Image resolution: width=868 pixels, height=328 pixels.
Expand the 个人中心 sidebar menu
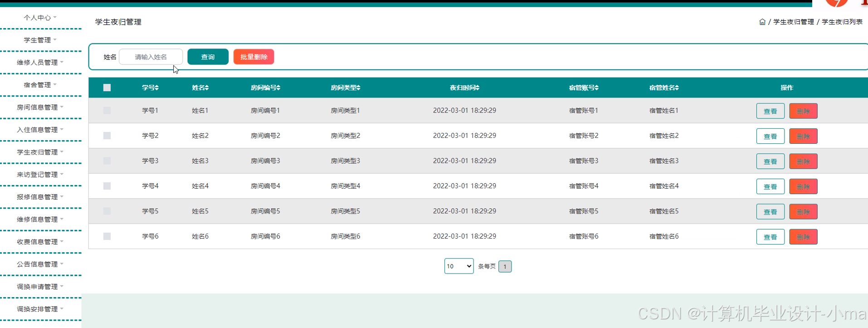pyautogui.click(x=40, y=18)
